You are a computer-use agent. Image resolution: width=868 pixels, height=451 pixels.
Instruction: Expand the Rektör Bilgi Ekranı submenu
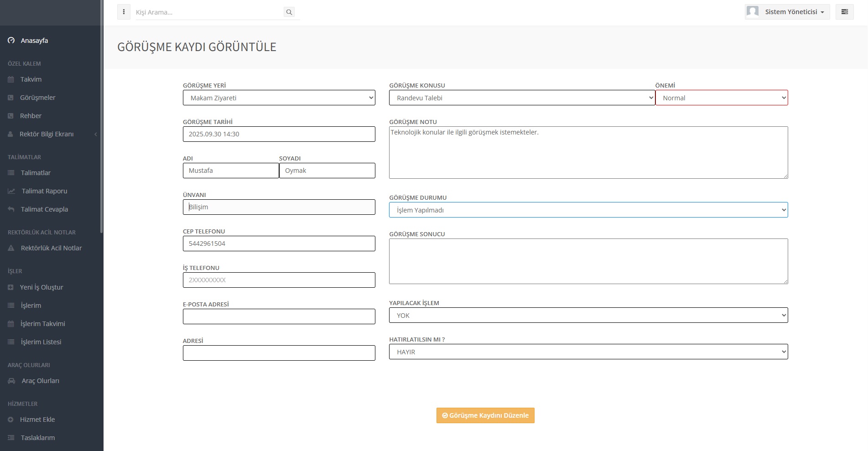pyautogui.click(x=95, y=134)
